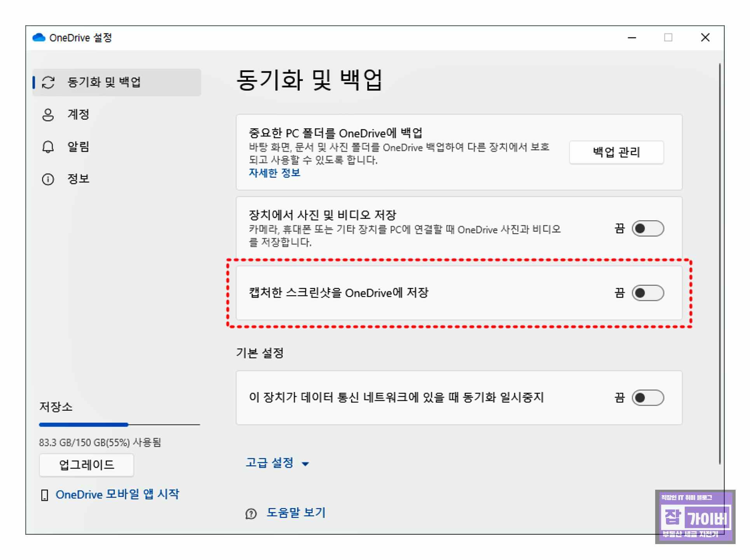Click the 백업 관리 button
The height and width of the screenshot is (560, 750).
(616, 152)
